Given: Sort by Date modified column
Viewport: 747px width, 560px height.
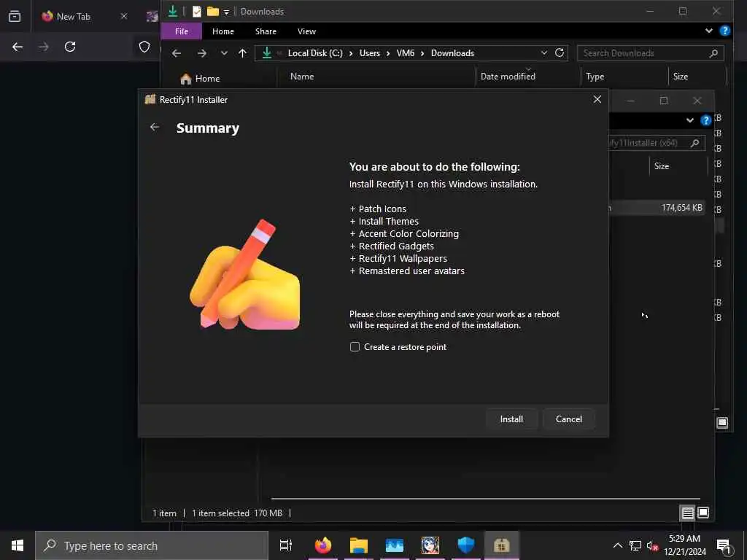Looking at the screenshot, I should (x=508, y=76).
